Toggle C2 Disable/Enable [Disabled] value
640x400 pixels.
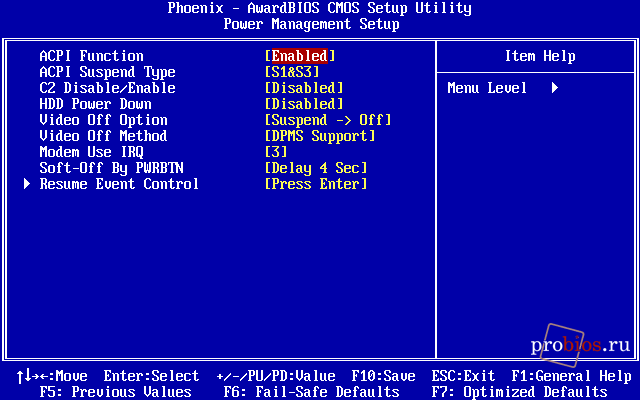tap(304, 88)
